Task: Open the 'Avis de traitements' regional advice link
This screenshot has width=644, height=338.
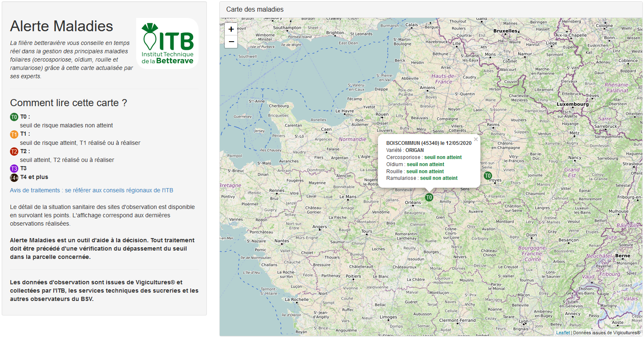Action: click(x=92, y=190)
